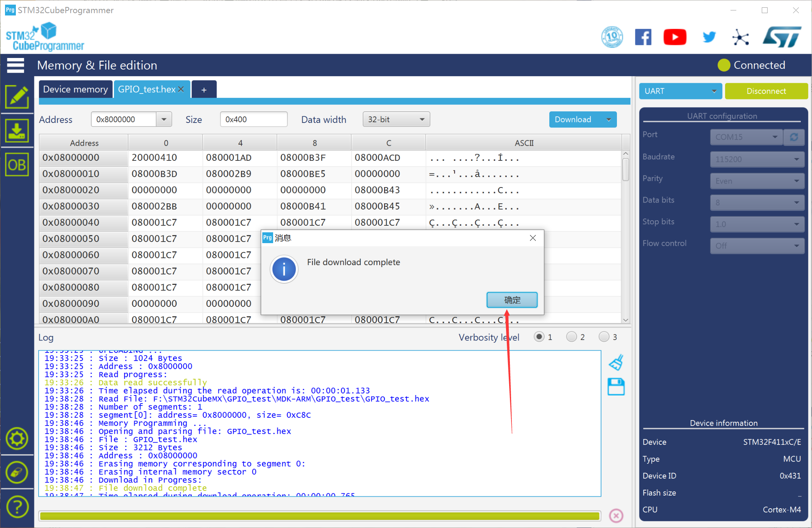
Task: Open the YouTube icon in header
Action: click(x=674, y=37)
